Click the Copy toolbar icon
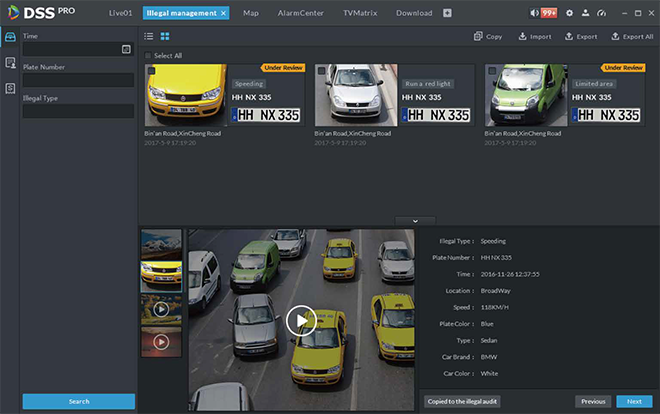 point(488,37)
